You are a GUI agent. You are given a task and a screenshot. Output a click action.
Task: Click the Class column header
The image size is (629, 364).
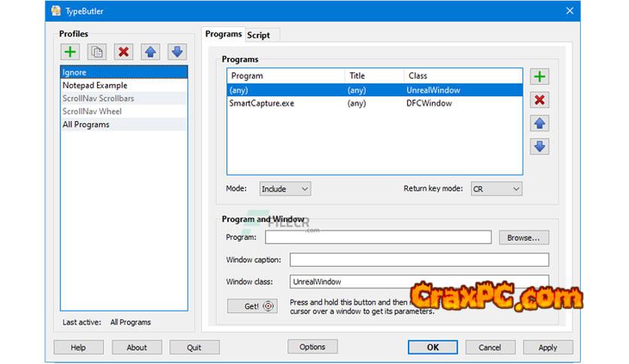[463, 76]
